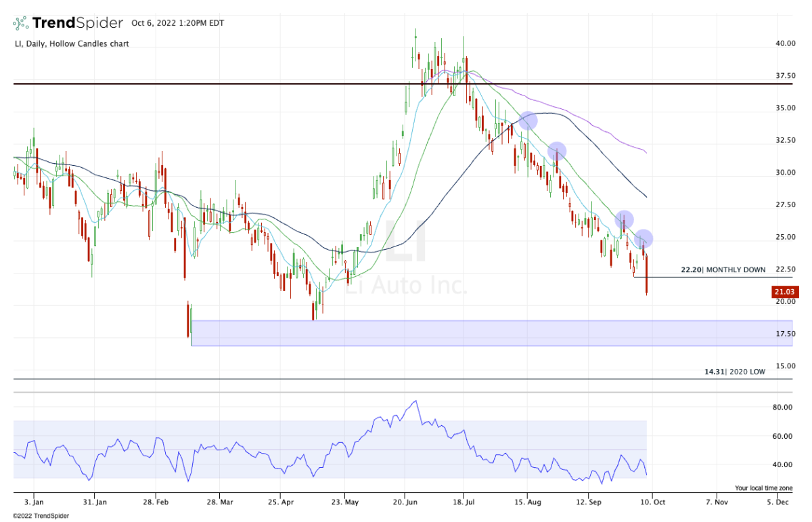Click the '10. Oct' date axis label
This screenshot has height=522, width=812.
652,502
